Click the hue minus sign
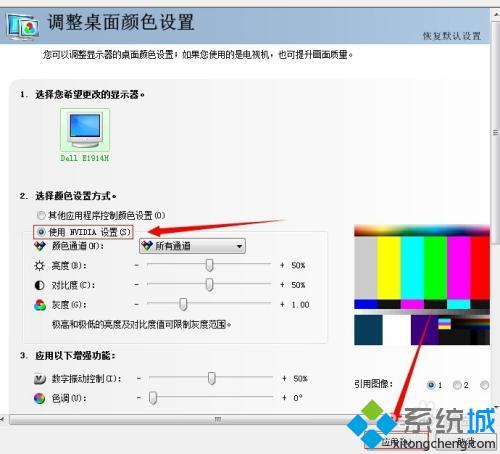 click(139, 398)
